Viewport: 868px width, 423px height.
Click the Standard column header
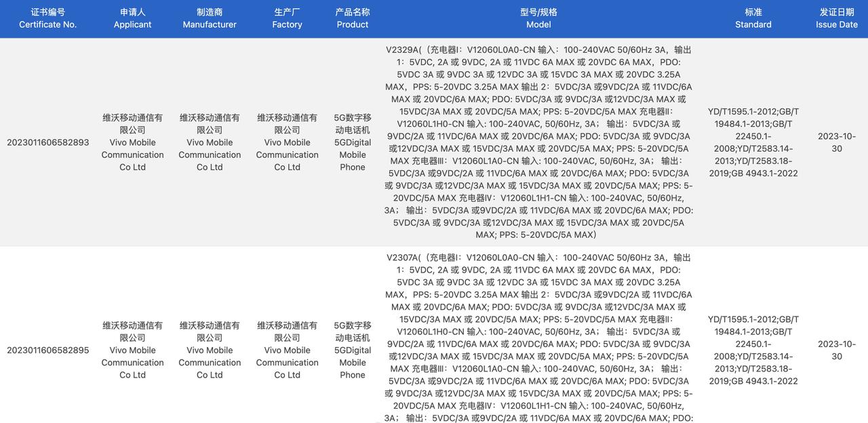(x=753, y=18)
